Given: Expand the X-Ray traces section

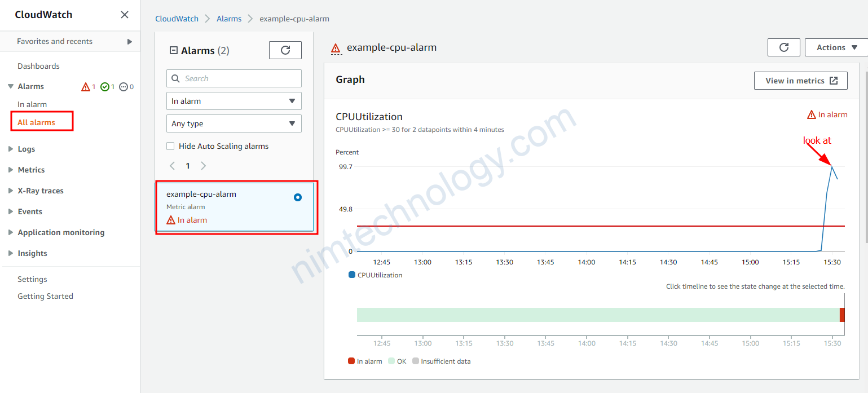Looking at the screenshot, I should 11,191.
